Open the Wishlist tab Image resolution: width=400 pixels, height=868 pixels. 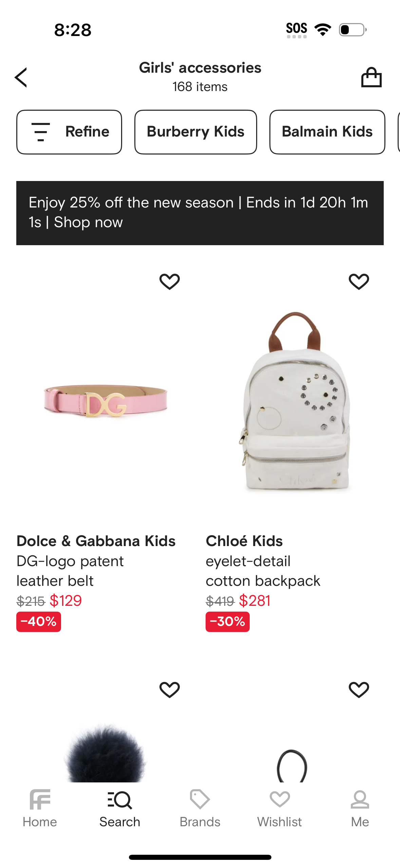[x=280, y=809]
